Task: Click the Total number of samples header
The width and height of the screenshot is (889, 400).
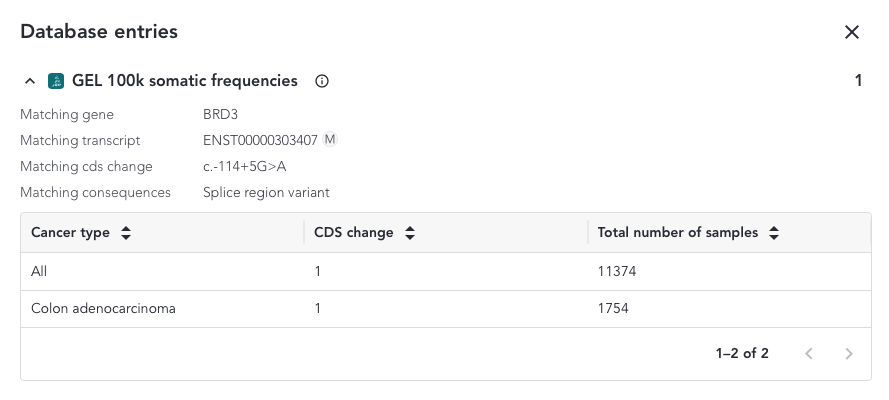Action: (x=677, y=233)
